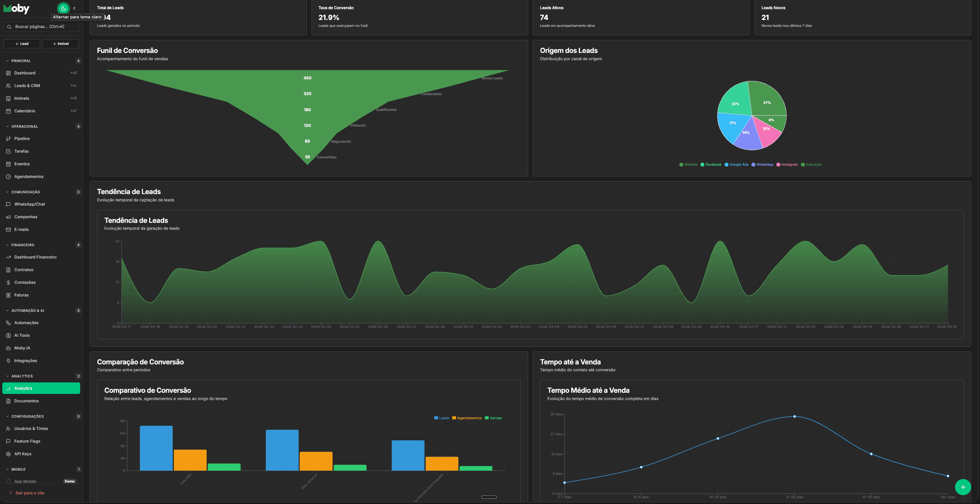Select the Tarefas sidebar icon
This screenshot has height=504, width=980.
(x=9, y=151)
